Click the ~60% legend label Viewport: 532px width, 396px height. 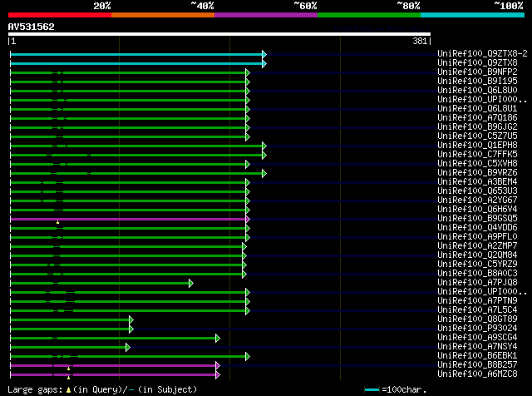coord(305,6)
